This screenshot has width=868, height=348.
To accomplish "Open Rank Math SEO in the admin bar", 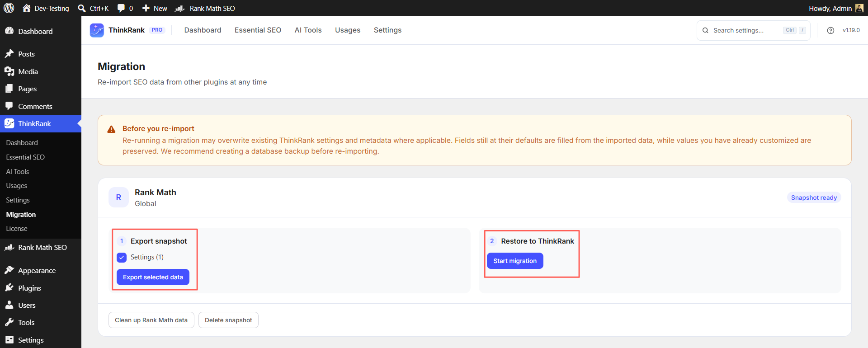I will tap(205, 8).
